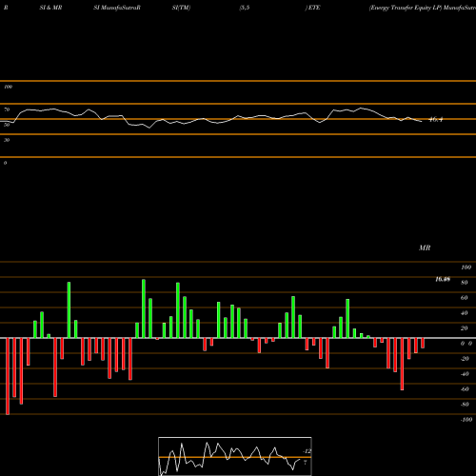Click the tallest green bar in the MR histogram

[x=144, y=308]
